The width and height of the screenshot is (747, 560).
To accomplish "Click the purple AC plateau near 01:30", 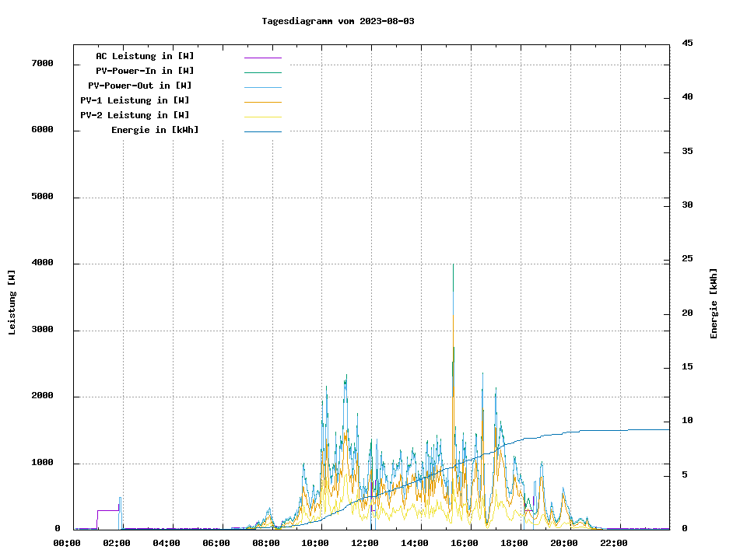I will (107, 510).
